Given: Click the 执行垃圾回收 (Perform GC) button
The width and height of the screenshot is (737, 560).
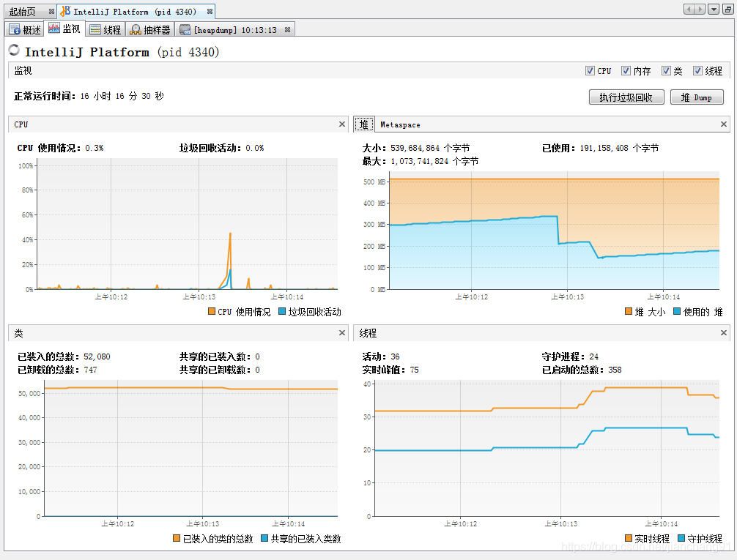Looking at the screenshot, I should coord(626,97).
